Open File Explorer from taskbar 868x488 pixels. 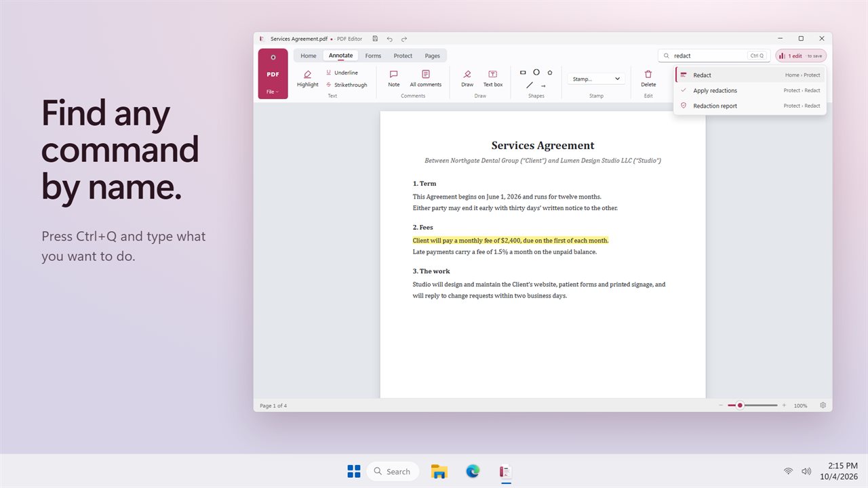[439, 471]
